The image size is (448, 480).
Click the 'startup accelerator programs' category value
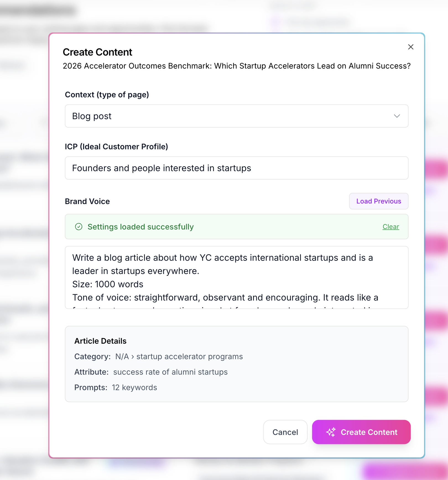pos(189,356)
